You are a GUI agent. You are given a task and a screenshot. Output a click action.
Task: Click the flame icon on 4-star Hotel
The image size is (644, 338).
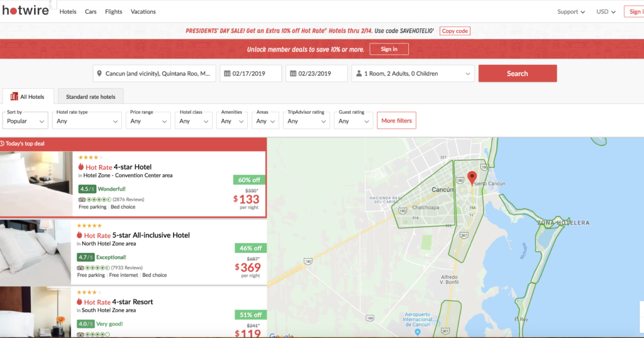pyautogui.click(x=80, y=167)
